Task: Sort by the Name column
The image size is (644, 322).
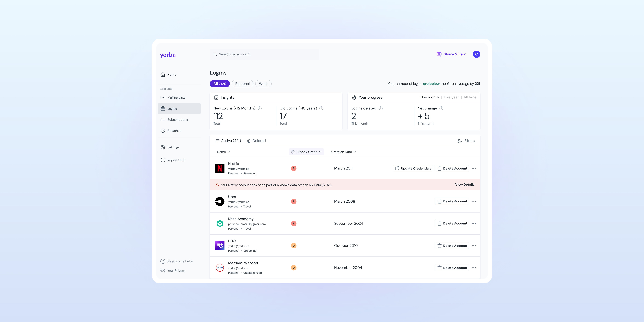Action: (x=223, y=152)
